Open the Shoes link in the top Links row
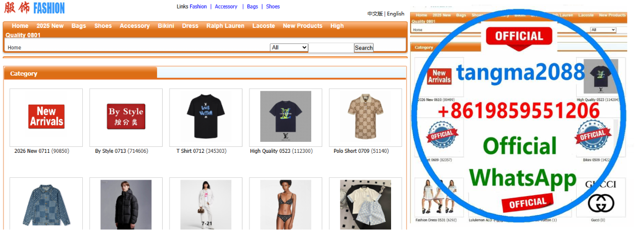The image size is (644, 230). click(273, 6)
